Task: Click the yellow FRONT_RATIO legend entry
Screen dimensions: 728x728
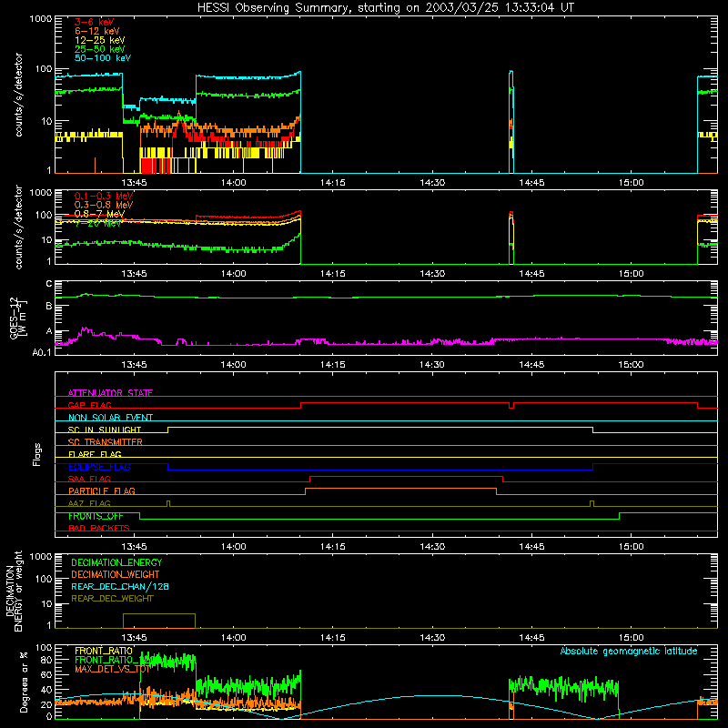Action: click(x=104, y=651)
